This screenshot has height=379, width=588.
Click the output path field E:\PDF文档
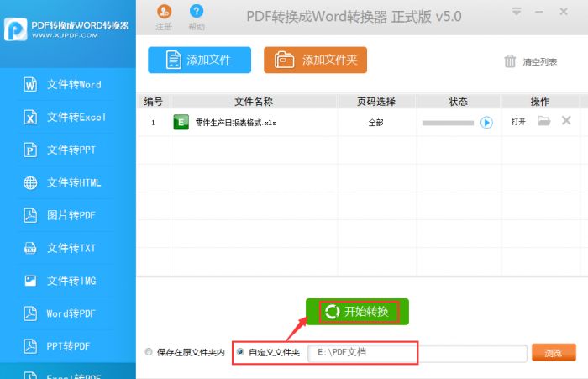coord(417,353)
